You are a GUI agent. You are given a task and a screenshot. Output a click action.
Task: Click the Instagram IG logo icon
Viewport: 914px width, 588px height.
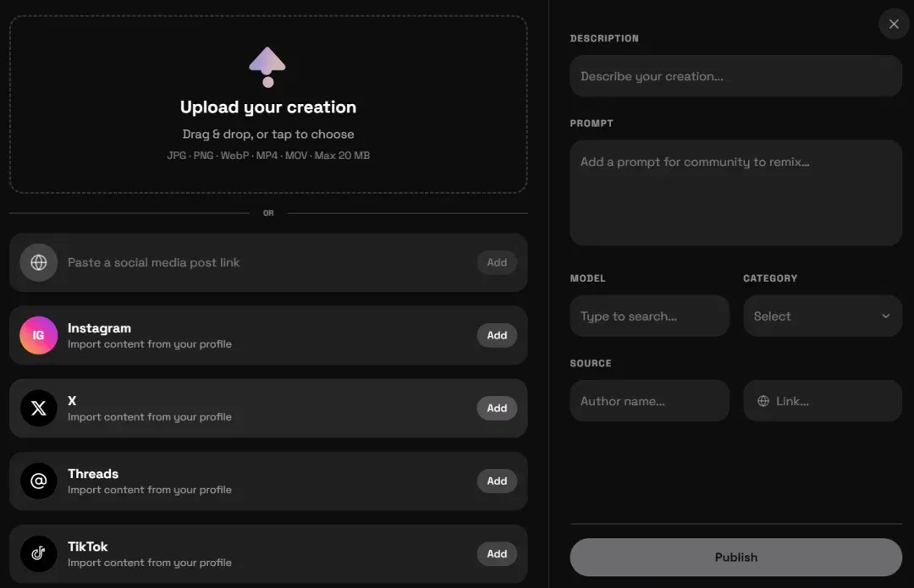point(38,335)
